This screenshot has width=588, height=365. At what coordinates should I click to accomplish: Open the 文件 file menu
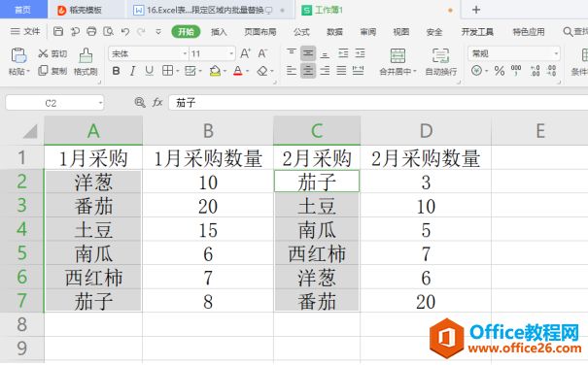pos(25,32)
